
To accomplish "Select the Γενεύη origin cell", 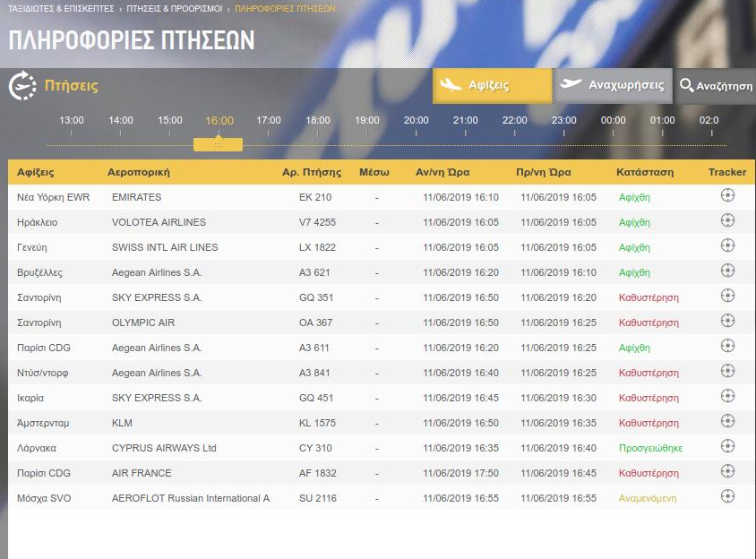I will pos(32,247).
